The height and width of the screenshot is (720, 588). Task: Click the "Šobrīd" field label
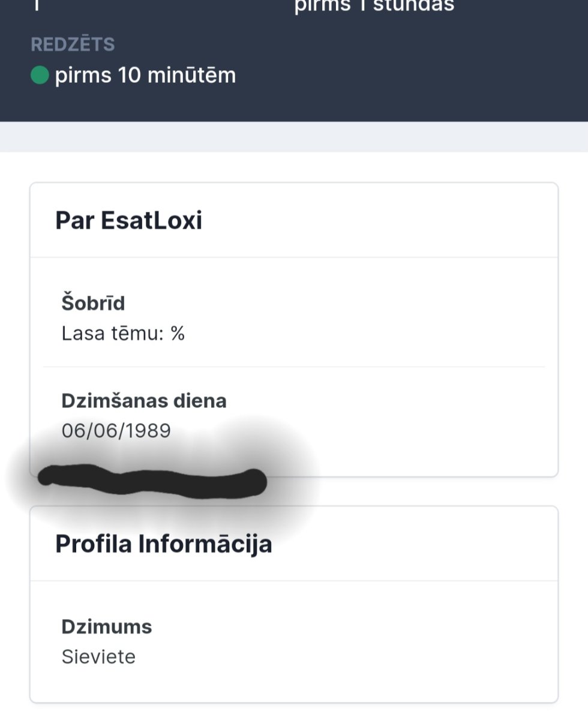tap(93, 303)
